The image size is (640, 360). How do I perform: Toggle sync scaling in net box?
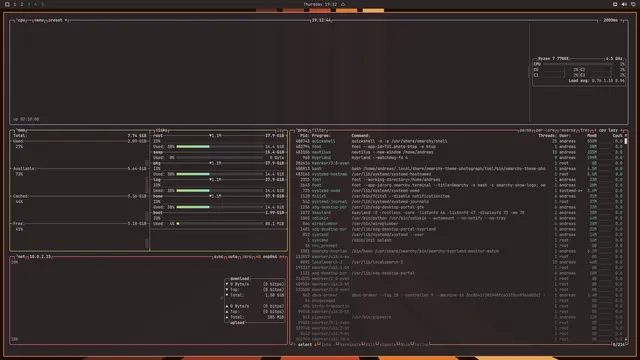pyautogui.click(x=218, y=257)
